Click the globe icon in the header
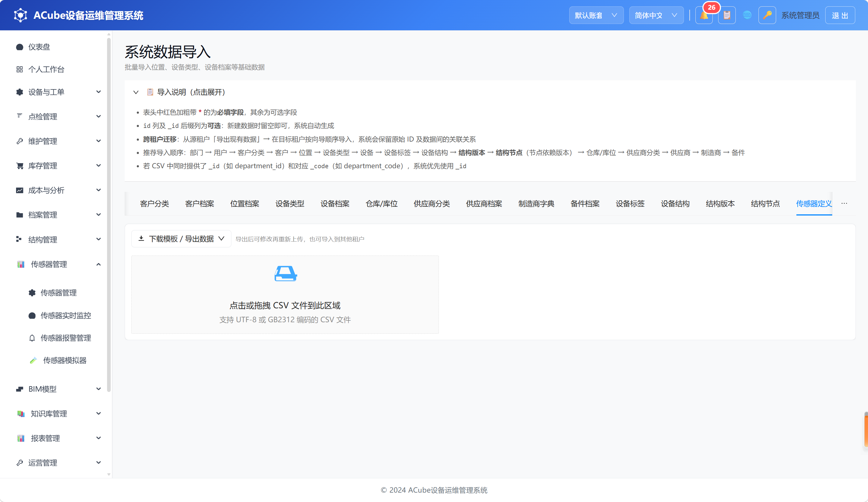This screenshot has height=502, width=868. pyautogui.click(x=747, y=15)
